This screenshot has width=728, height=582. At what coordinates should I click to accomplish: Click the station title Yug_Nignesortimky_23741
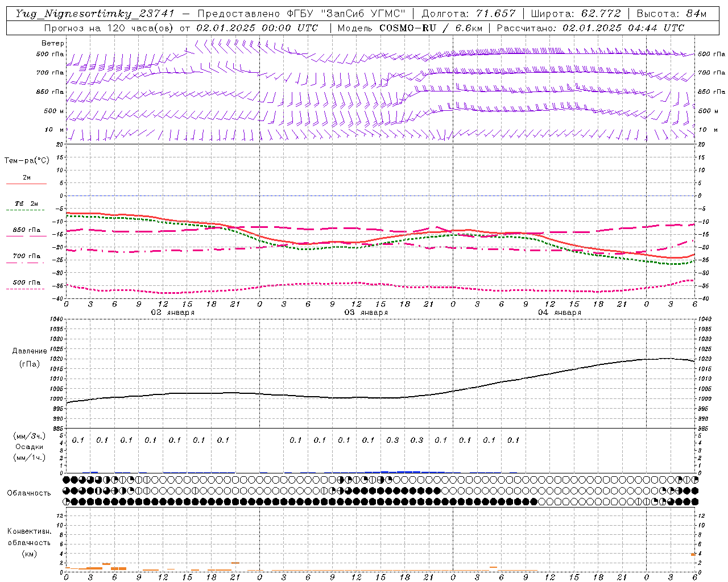(x=94, y=14)
